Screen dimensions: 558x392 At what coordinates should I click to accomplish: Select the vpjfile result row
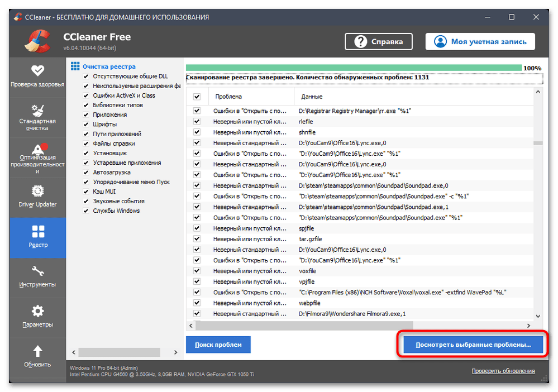pyautogui.click(x=359, y=281)
